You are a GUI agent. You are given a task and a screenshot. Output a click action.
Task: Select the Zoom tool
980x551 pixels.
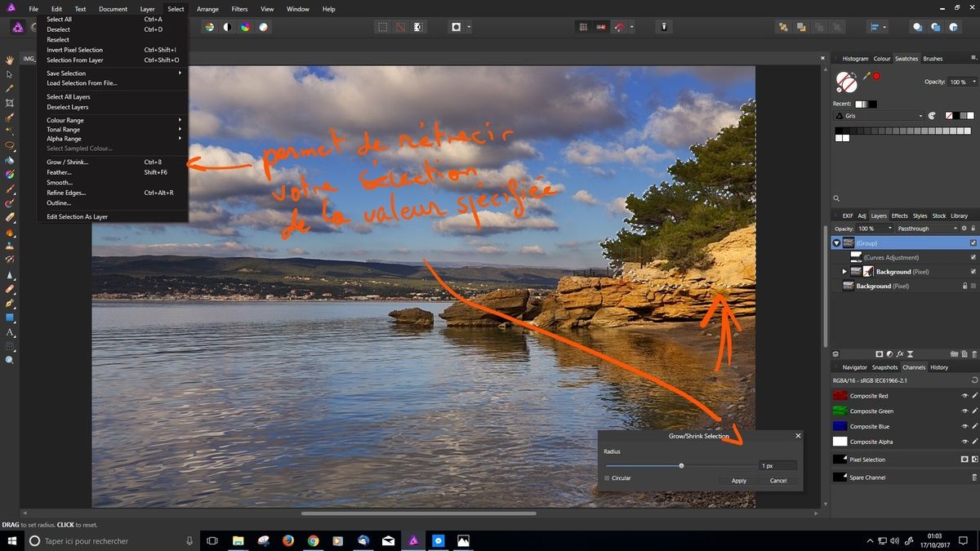pyautogui.click(x=9, y=359)
